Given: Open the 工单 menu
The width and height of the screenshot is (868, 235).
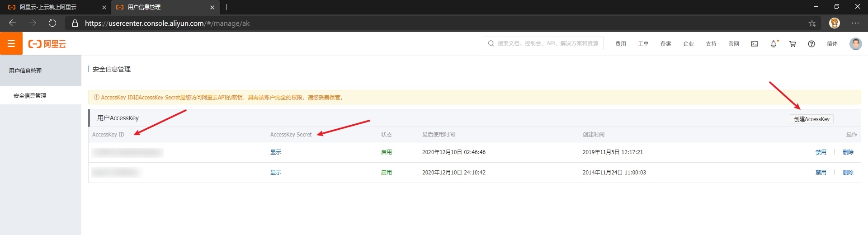Looking at the screenshot, I should pyautogui.click(x=643, y=44).
